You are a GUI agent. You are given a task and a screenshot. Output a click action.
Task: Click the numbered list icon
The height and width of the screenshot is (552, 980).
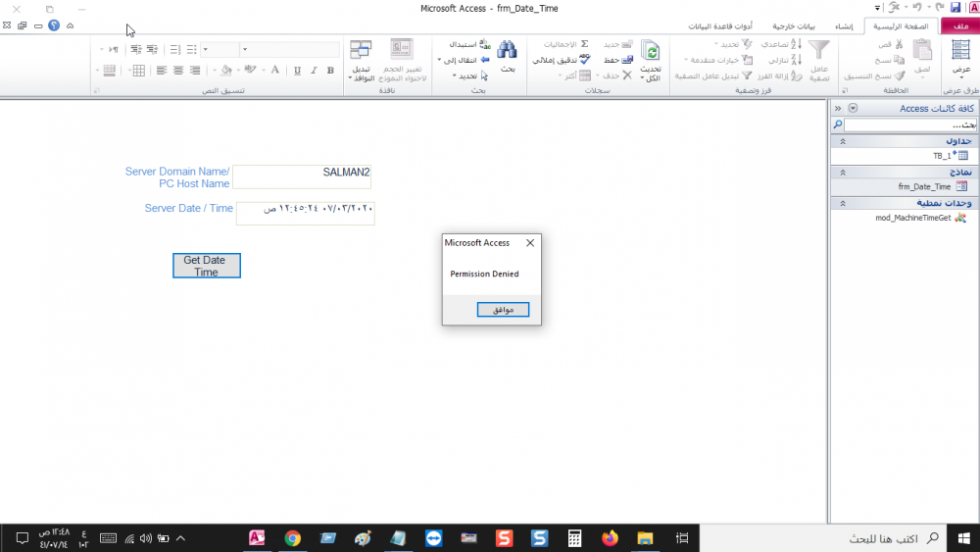[x=175, y=49]
